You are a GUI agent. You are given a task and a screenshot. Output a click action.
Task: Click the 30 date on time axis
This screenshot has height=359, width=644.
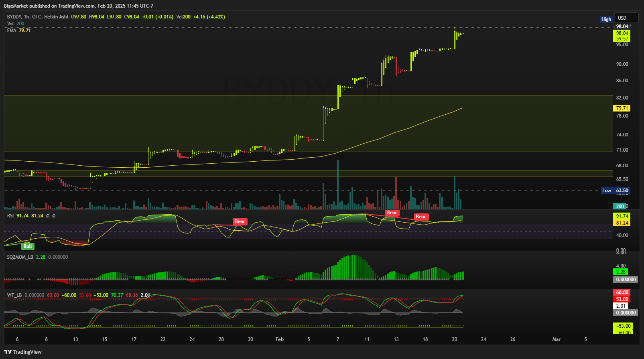250,339
